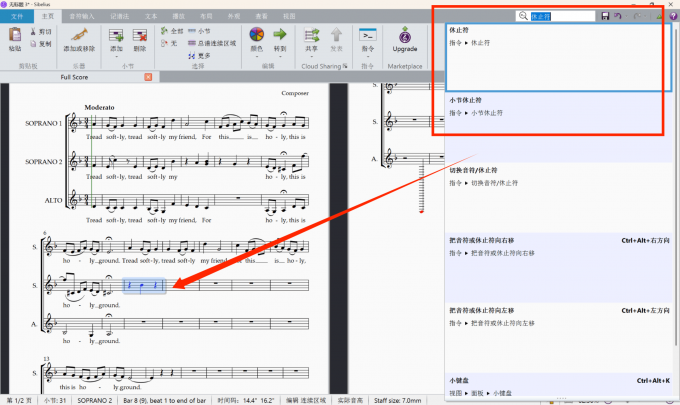
Task: Click the save floppy disk icon
Action: coord(605,16)
